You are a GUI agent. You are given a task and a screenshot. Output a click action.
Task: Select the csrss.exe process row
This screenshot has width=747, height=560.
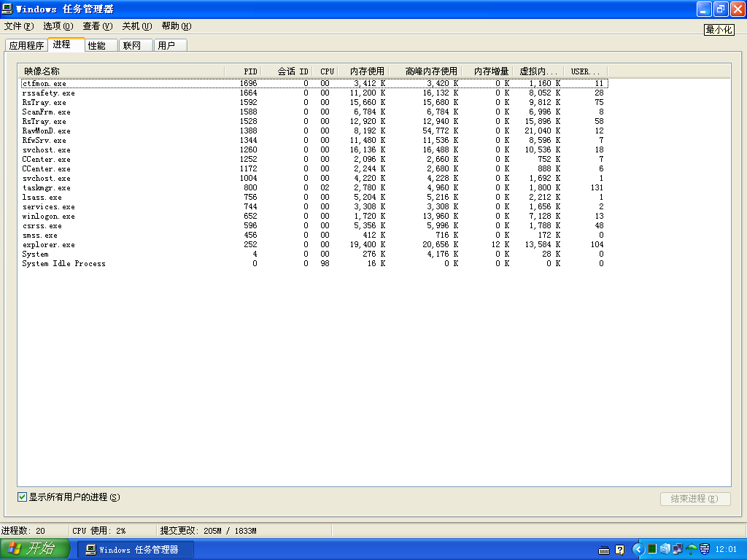[x=314, y=226]
